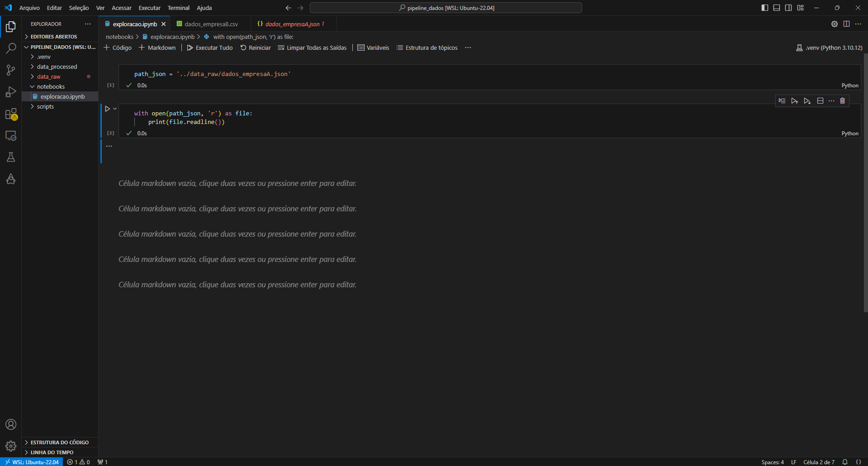Switch to dados_empresaA.json tab
The width and height of the screenshot is (868, 466).
point(294,24)
